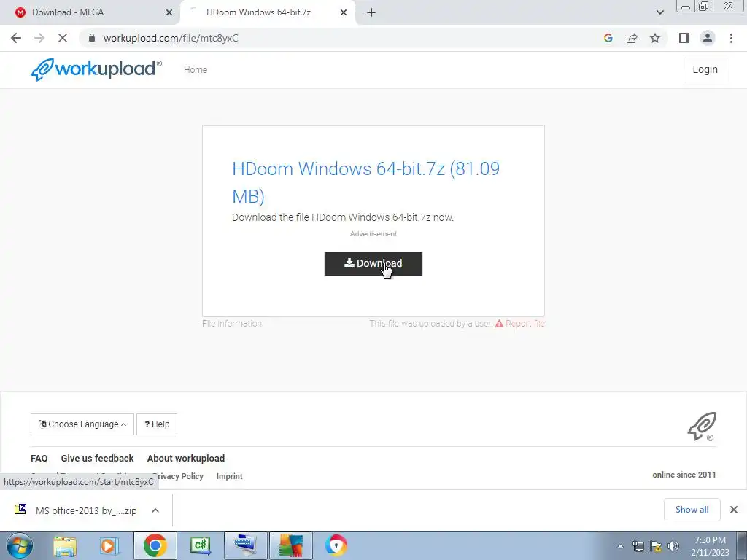The image size is (747, 560).
Task: Expand the download item options chevron
Action: (x=155, y=510)
